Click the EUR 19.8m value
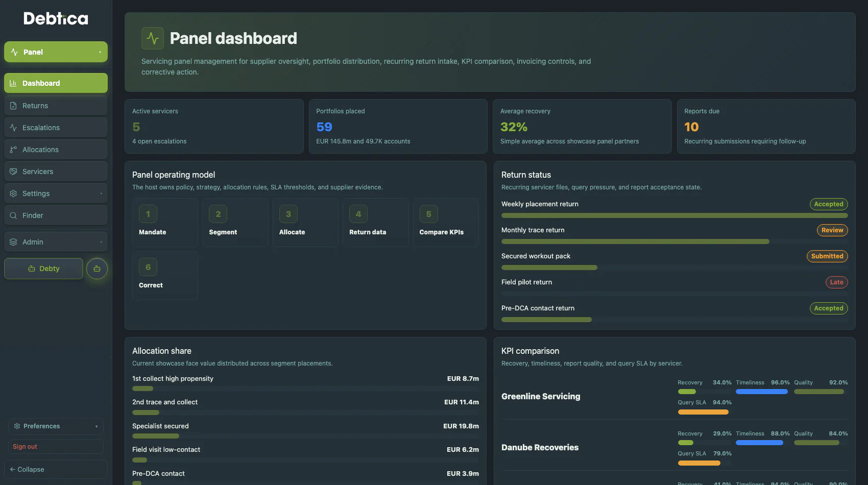This screenshot has height=485, width=868. (x=461, y=426)
